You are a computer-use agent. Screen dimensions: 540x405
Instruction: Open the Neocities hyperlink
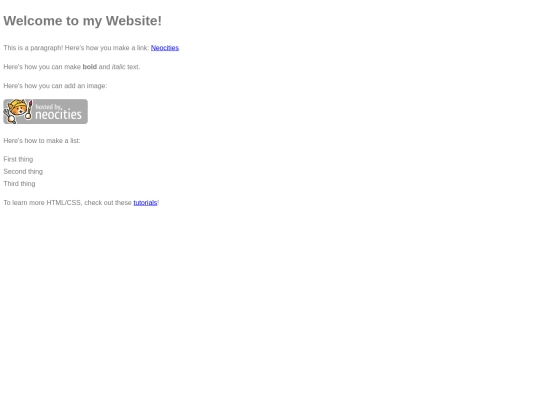pos(165,48)
